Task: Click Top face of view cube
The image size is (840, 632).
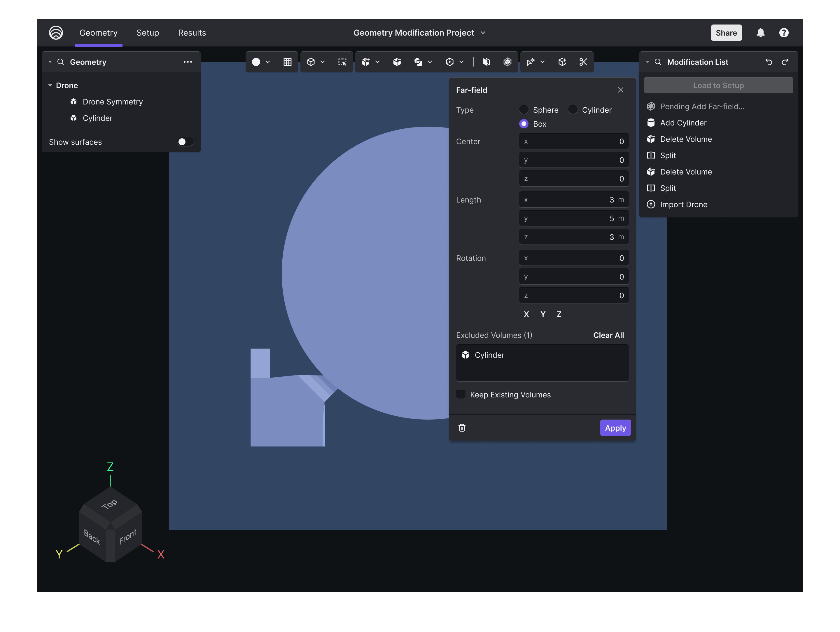Action: [x=110, y=505]
